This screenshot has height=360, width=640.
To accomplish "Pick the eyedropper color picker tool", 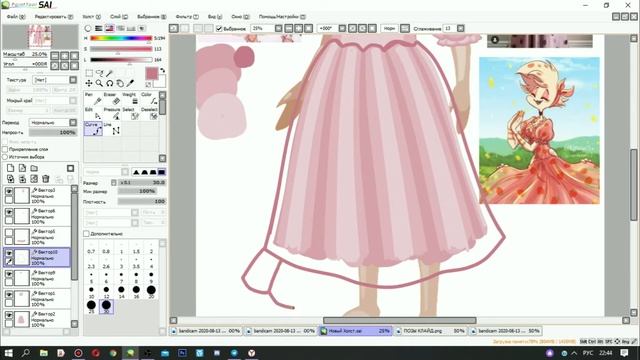I will 130,83.
